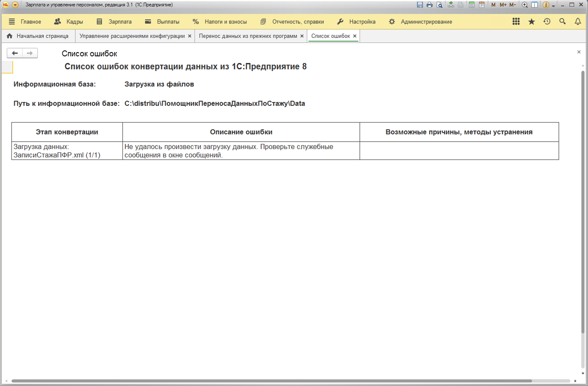Toggle the split window panels icon

coord(534,5)
